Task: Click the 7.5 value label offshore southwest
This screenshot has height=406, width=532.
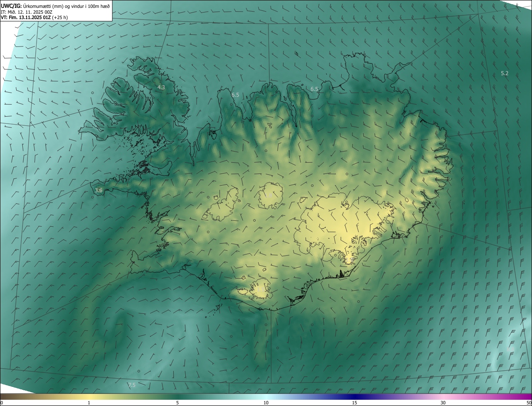Action: (132, 385)
